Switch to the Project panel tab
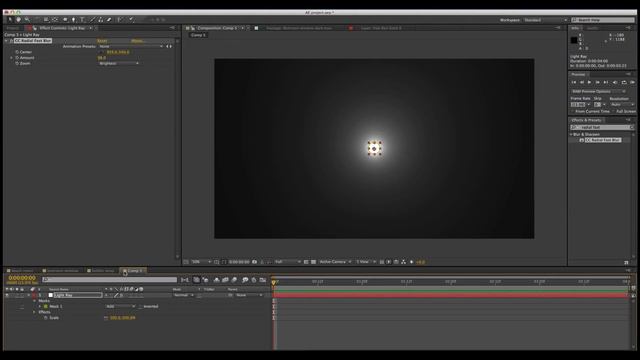The width and height of the screenshot is (640, 360). pyautogui.click(x=12, y=28)
